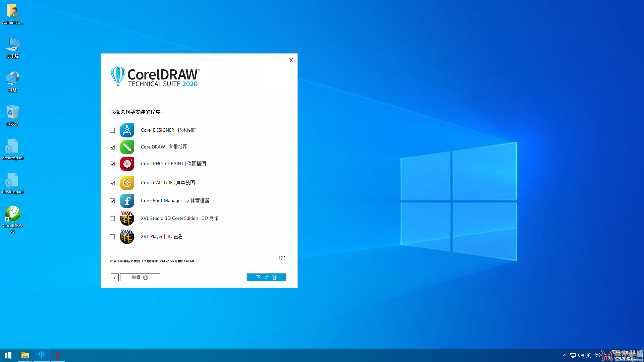Click the 'XVL Player | 3D 查看' label
Image resolution: width=644 pixels, height=362 pixels.
pyautogui.click(x=162, y=236)
